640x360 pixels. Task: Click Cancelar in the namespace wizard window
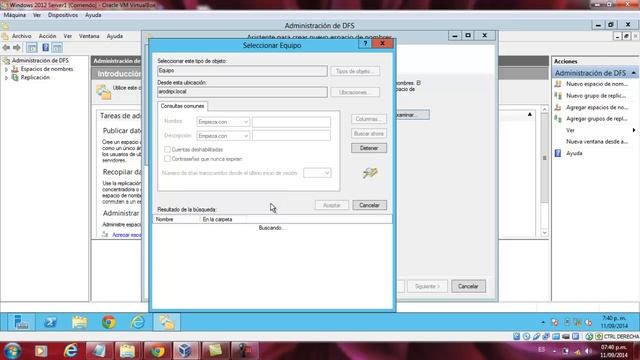pos(468,286)
